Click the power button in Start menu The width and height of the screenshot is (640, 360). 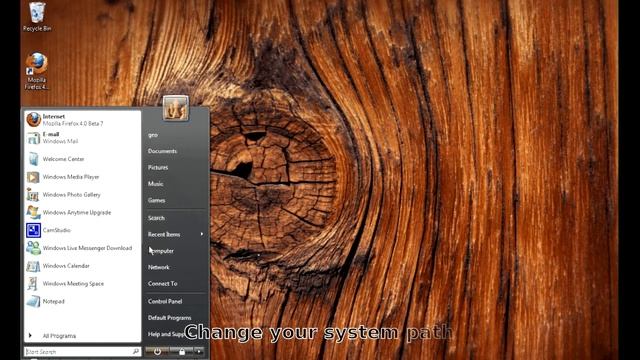pos(157,351)
